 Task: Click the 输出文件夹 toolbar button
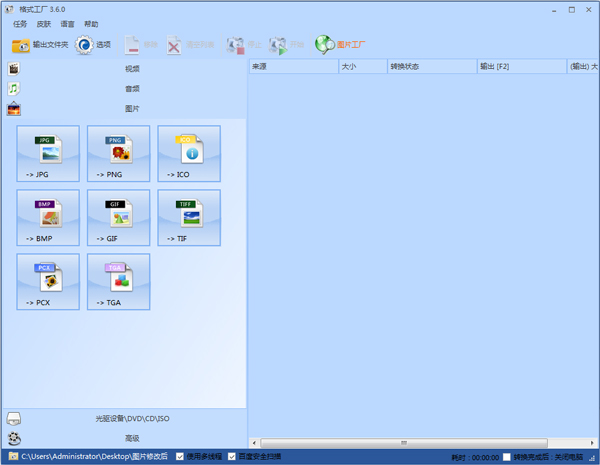coord(40,45)
